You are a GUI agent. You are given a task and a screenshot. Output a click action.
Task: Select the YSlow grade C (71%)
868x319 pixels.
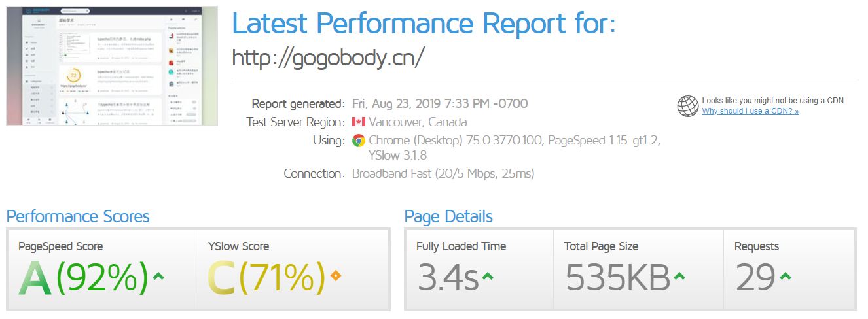pos(266,277)
